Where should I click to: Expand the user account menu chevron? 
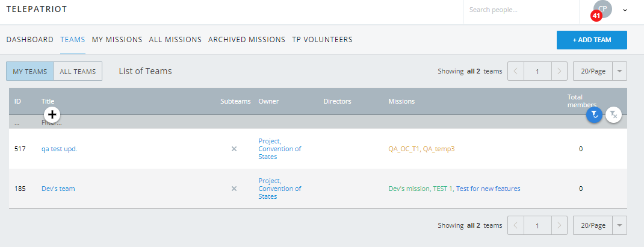[x=625, y=10]
